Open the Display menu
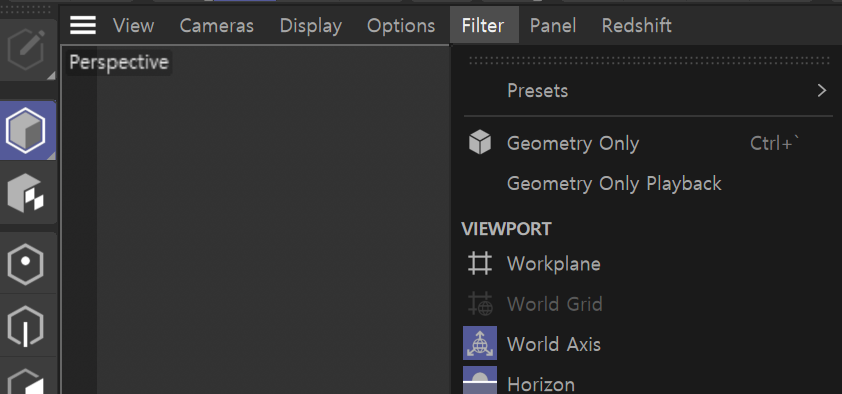The width and height of the screenshot is (842, 394). coord(310,26)
